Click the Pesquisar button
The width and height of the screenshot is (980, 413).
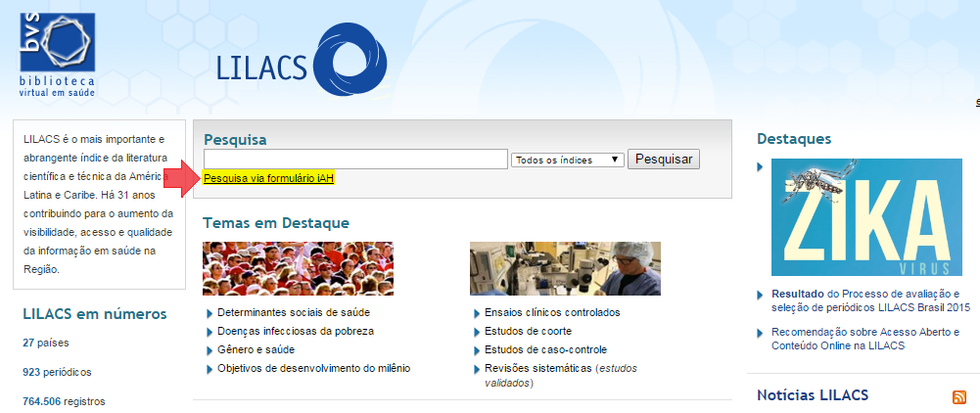pyautogui.click(x=664, y=160)
